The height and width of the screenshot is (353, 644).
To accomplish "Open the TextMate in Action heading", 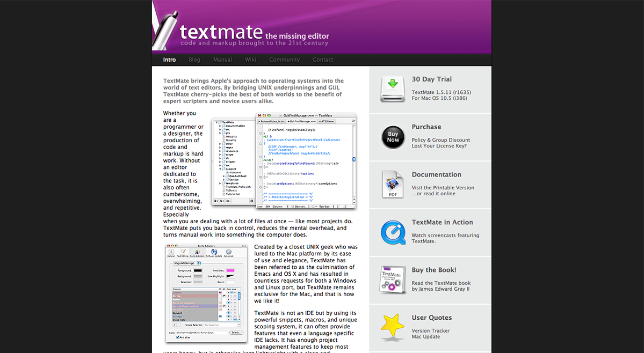I will click(443, 222).
